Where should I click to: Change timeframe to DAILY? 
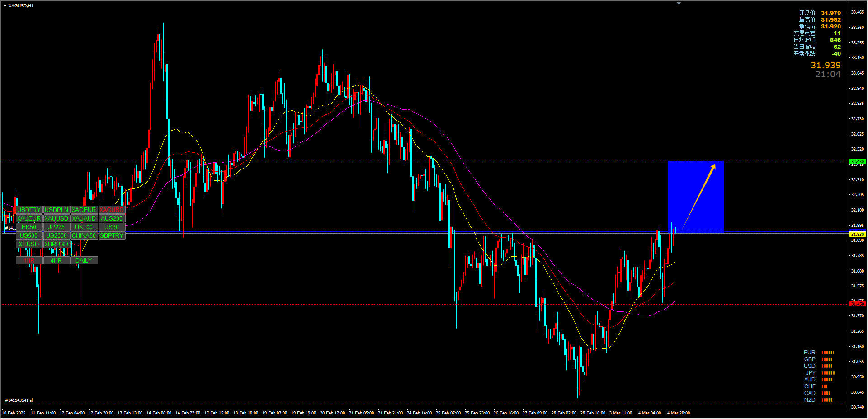pos(84,260)
